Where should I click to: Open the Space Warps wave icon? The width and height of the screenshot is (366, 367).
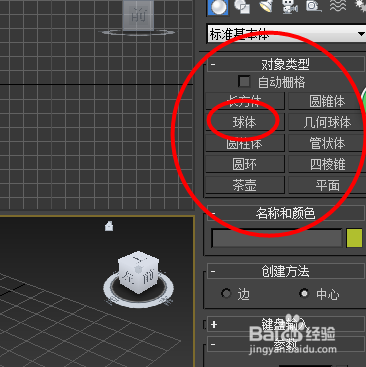pos(338,6)
